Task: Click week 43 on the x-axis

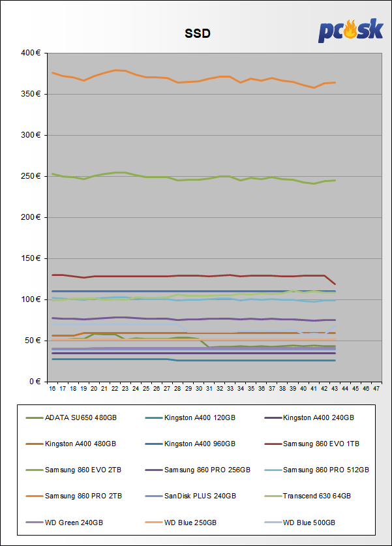Action: (x=335, y=389)
